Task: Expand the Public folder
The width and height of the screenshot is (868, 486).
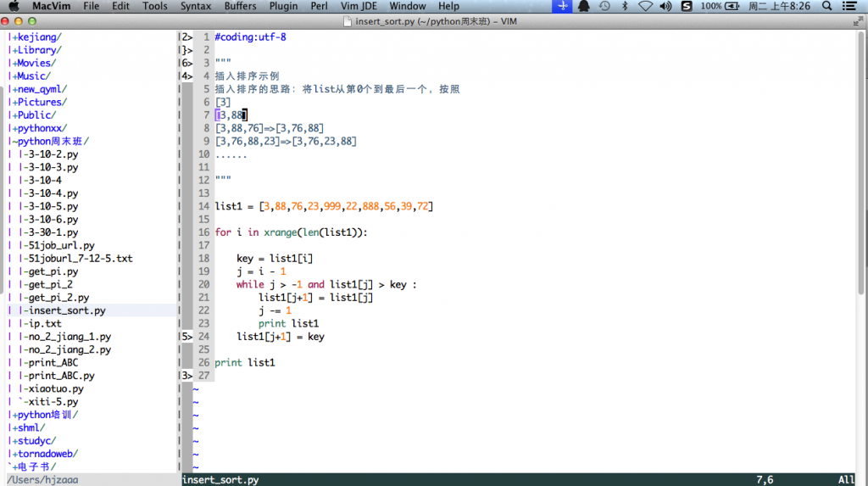Action: [x=34, y=115]
